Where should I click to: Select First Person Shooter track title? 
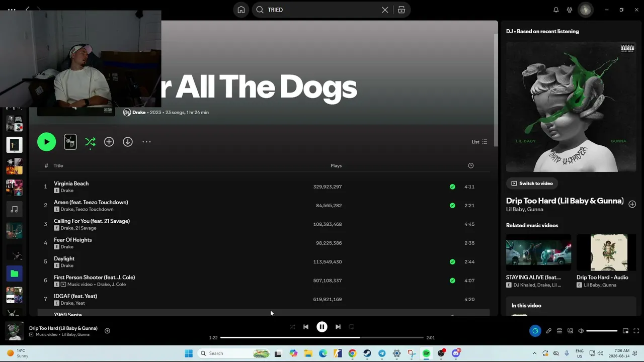[94, 277]
